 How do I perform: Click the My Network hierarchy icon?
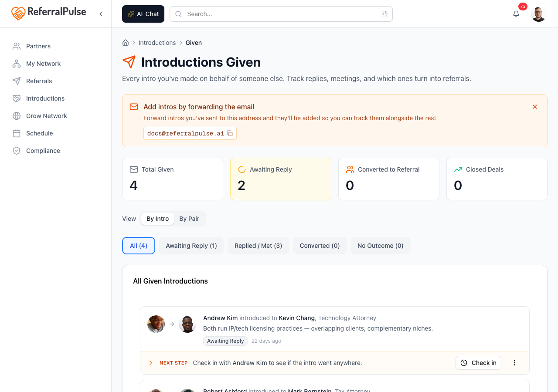[x=17, y=64]
